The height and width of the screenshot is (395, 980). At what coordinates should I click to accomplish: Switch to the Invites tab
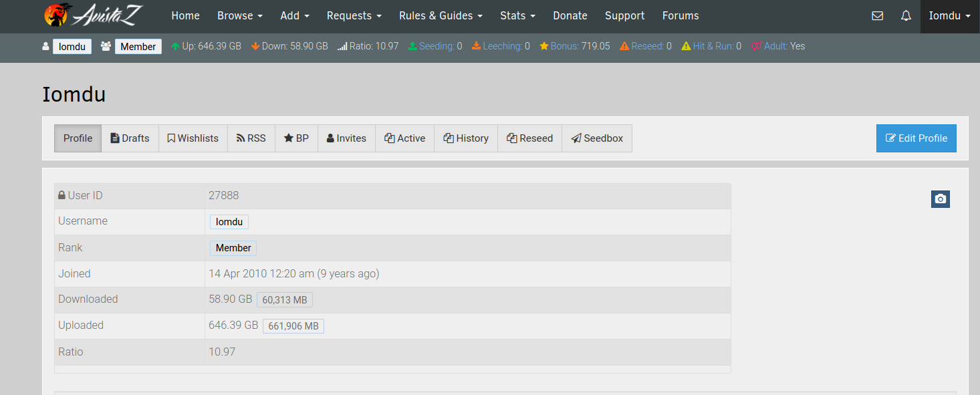pos(346,138)
